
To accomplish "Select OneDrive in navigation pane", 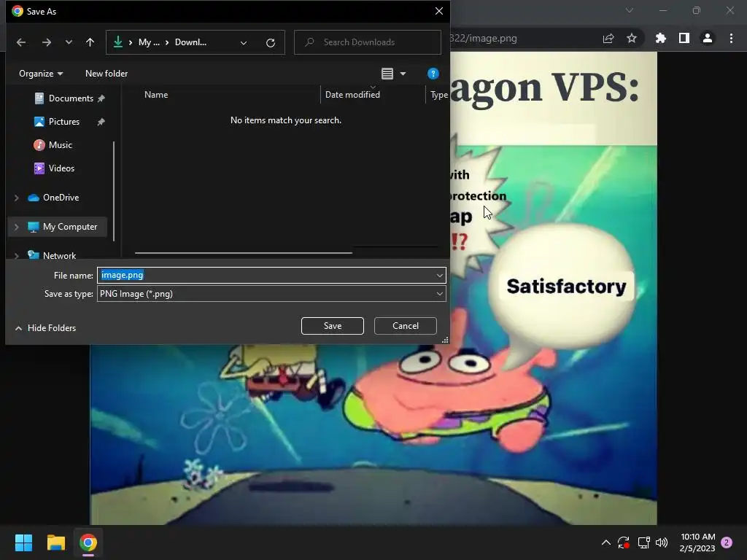I will coord(61,198).
